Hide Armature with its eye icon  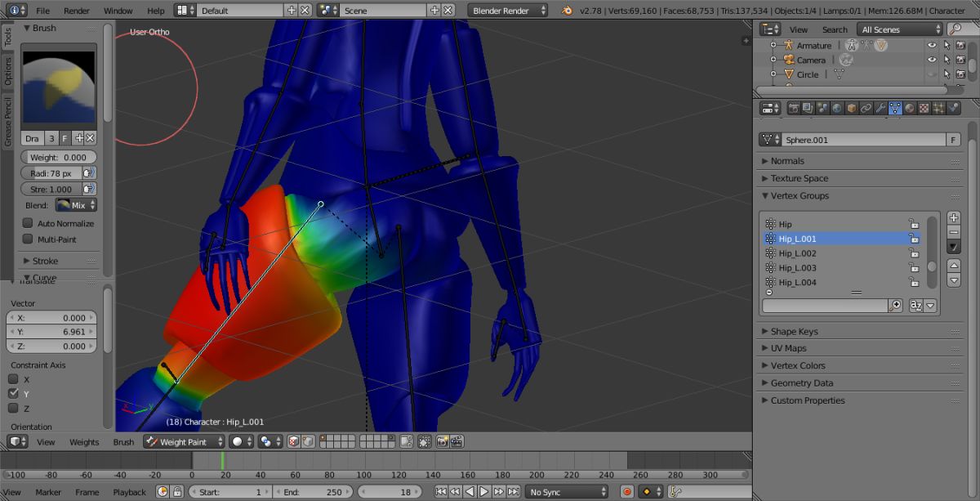point(932,46)
